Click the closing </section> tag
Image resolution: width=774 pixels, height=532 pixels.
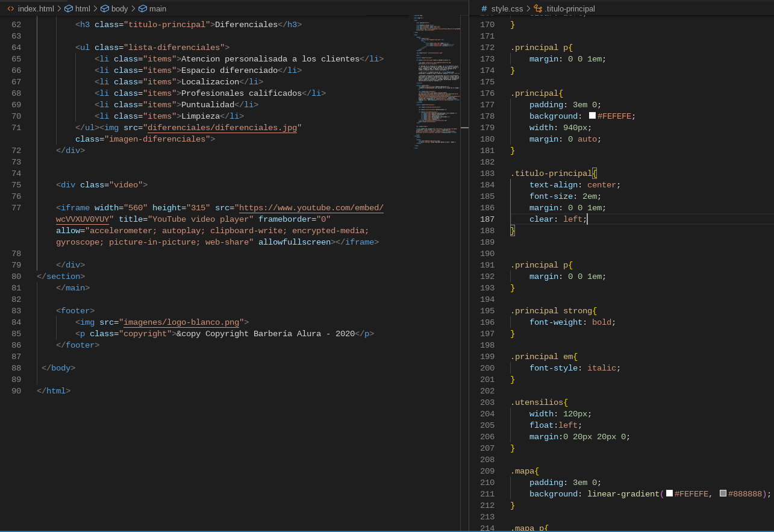[x=61, y=277]
